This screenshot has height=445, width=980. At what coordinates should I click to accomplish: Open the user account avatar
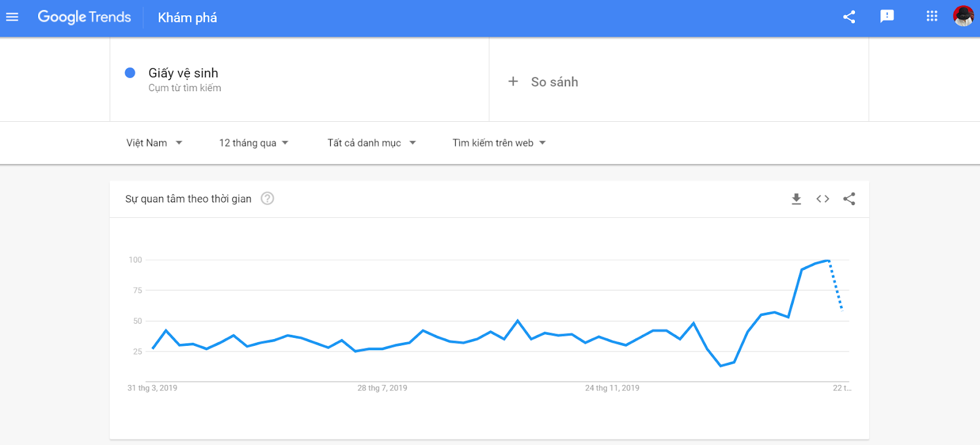pyautogui.click(x=963, y=17)
